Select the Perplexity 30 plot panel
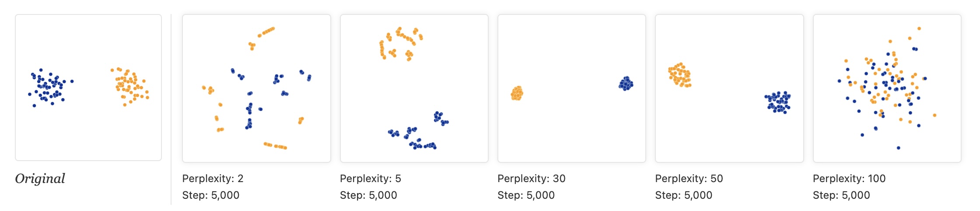 (571, 88)
